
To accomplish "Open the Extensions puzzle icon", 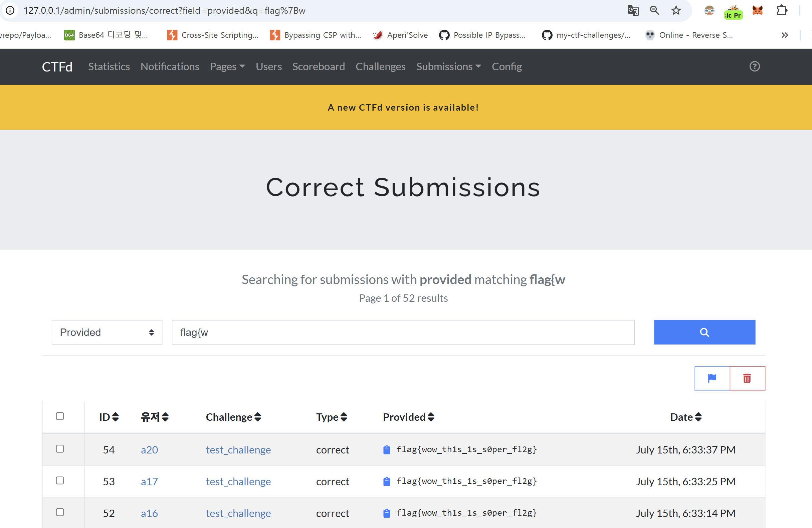I will (782, 10).
